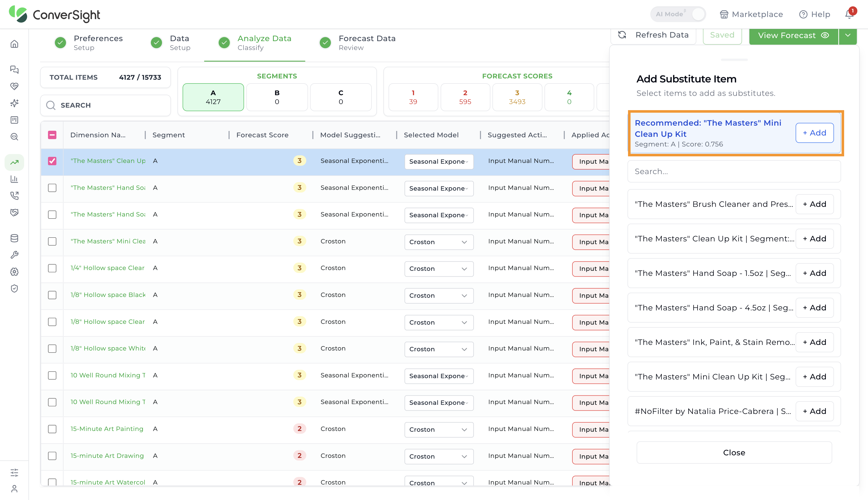Add the recommended Mini Clean Up Kit
This screenshot has height=500, width=868.
click(814, 133)
